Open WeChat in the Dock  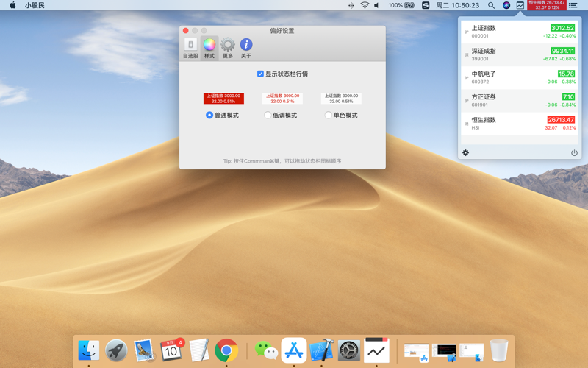[x=266, y=350]
